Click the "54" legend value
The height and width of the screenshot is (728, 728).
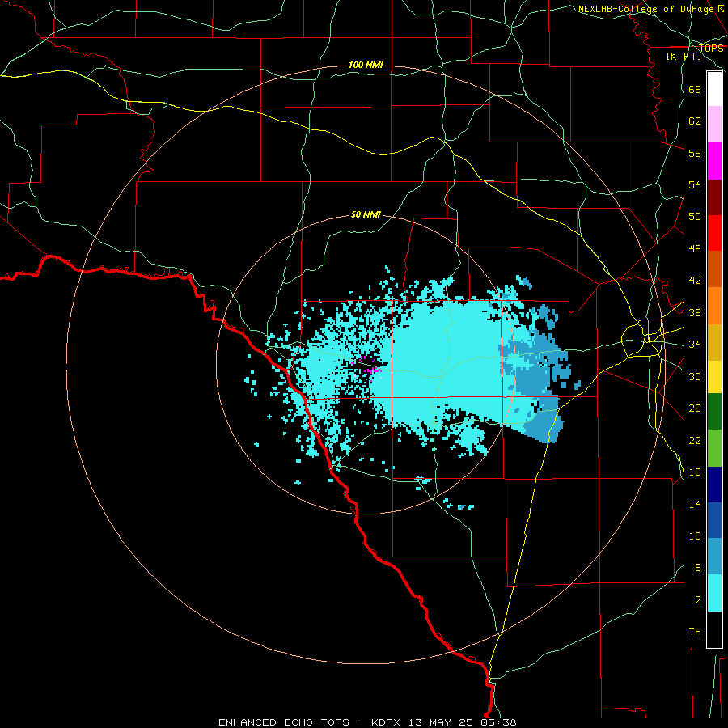click(x=695, y=184)
